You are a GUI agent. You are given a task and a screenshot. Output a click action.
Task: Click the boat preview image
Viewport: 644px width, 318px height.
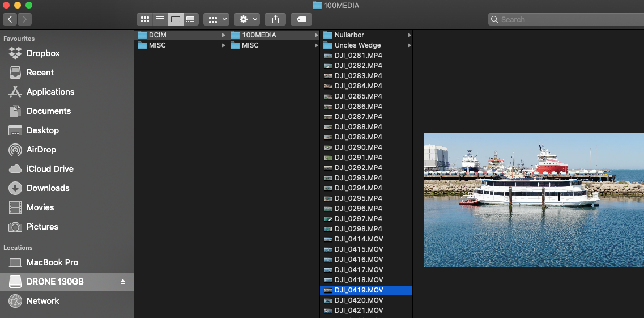coord(534,200)
